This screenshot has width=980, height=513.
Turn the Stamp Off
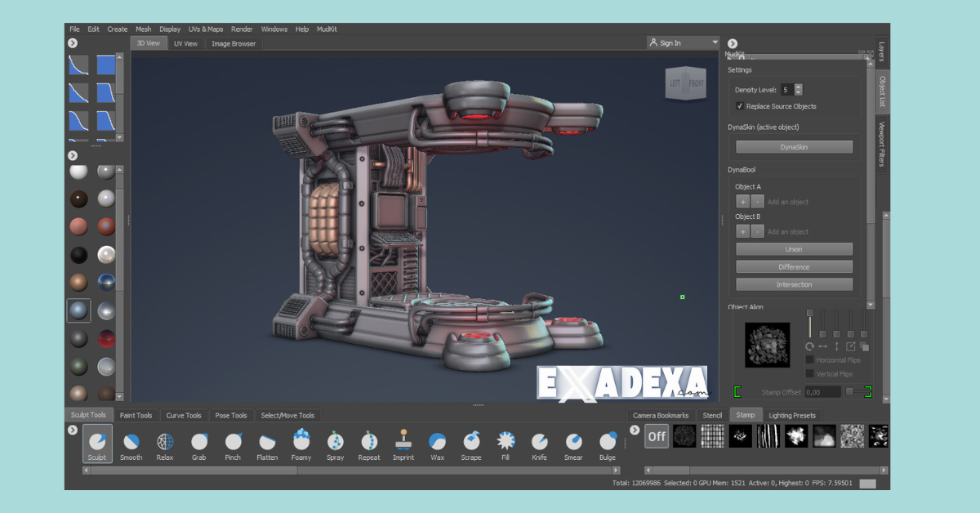click(656, 435)
